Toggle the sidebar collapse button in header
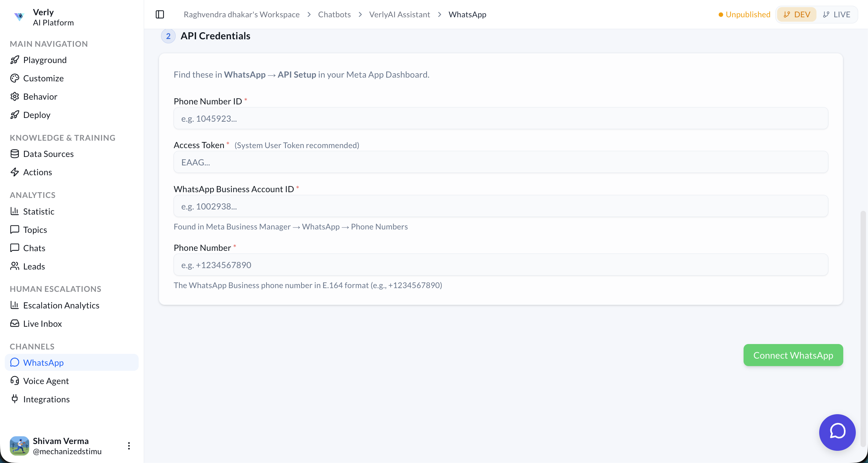 tap(160, 14)
